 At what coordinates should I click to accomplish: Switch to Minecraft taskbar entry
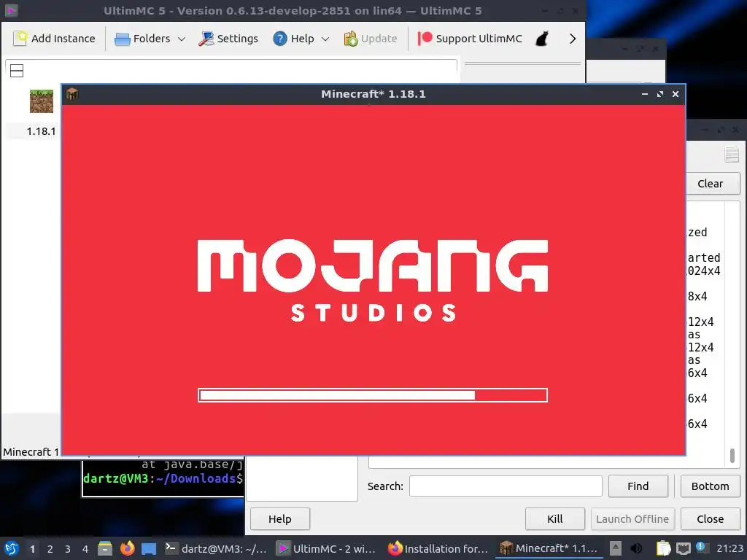point(549,548)
